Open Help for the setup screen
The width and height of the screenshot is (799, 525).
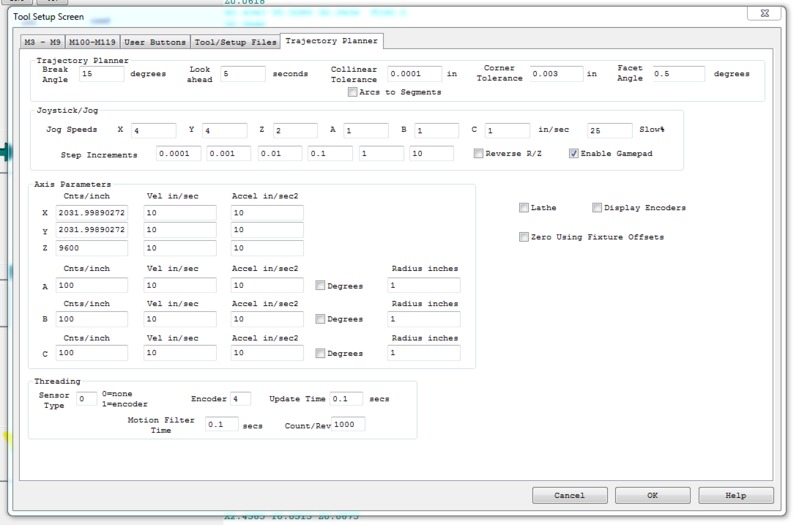[x=735, y=495]
